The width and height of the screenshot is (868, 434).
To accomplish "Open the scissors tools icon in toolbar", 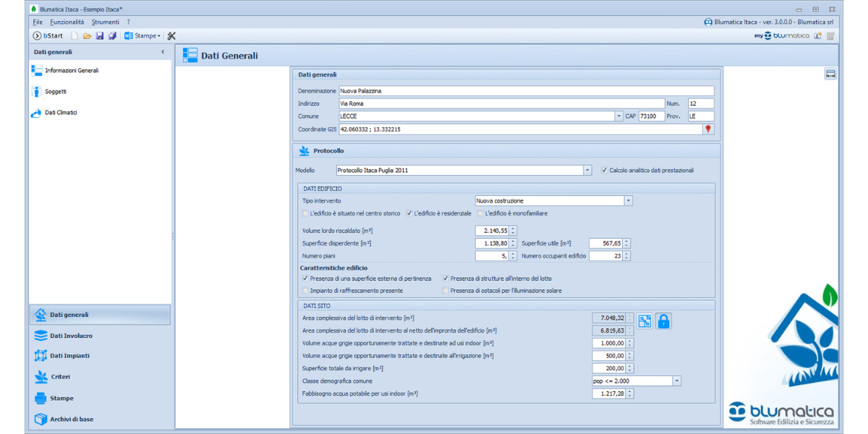I will [171, 35].
